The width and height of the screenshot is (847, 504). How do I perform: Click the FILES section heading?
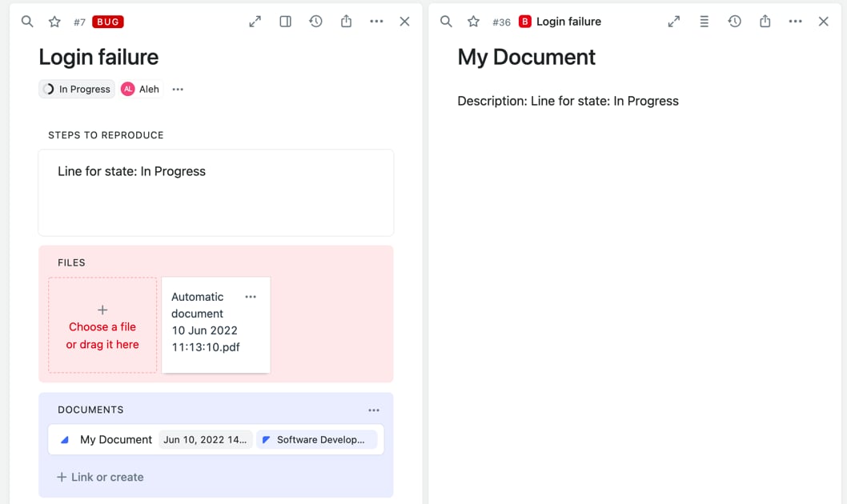(x=71, y=262)
